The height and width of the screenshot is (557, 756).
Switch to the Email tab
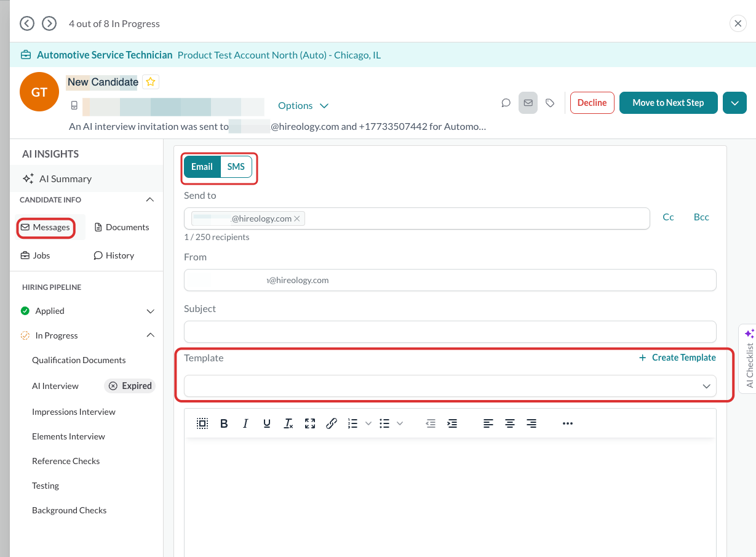tap(202, 167)
